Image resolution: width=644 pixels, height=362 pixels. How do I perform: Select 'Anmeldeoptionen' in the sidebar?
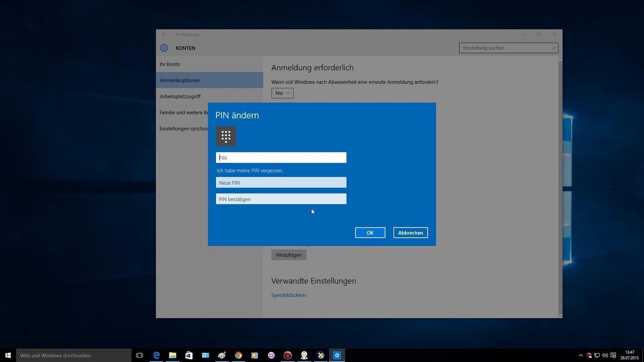pos(209,80)
